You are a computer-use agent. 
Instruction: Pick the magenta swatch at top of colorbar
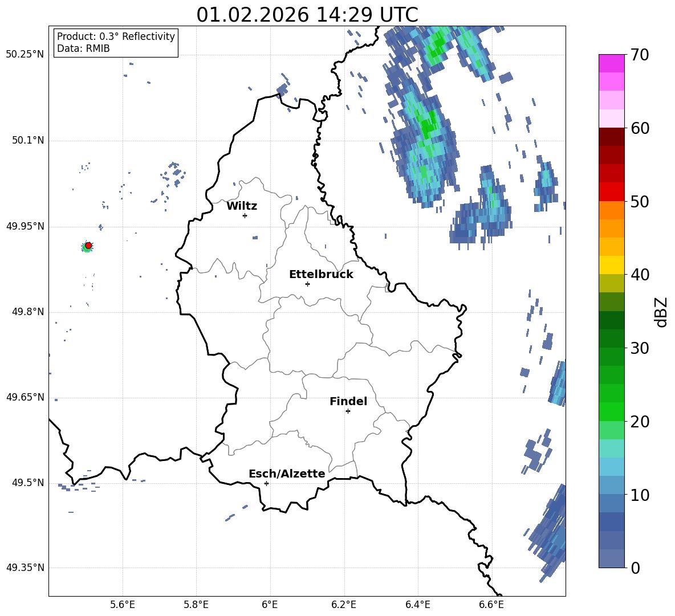(x=611, y=63)
